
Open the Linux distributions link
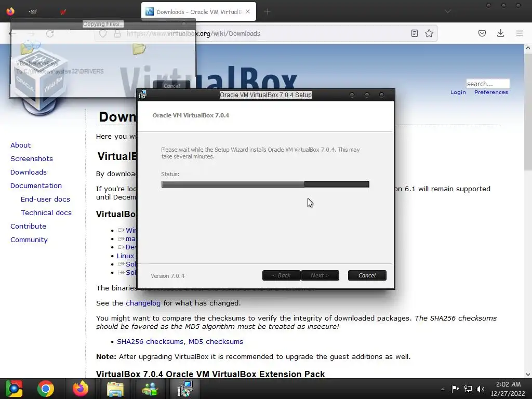[x=126, y=256]
